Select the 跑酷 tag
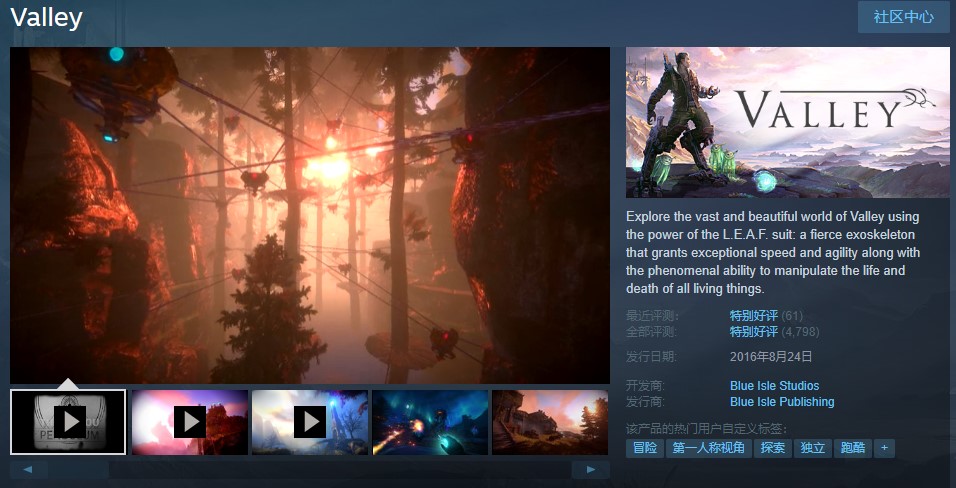 [852, 448]
